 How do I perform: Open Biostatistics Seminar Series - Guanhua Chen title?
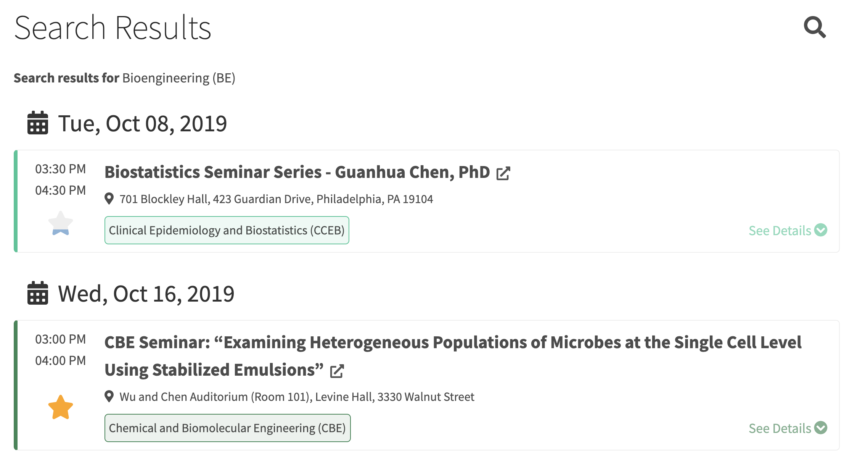point(297,173)
